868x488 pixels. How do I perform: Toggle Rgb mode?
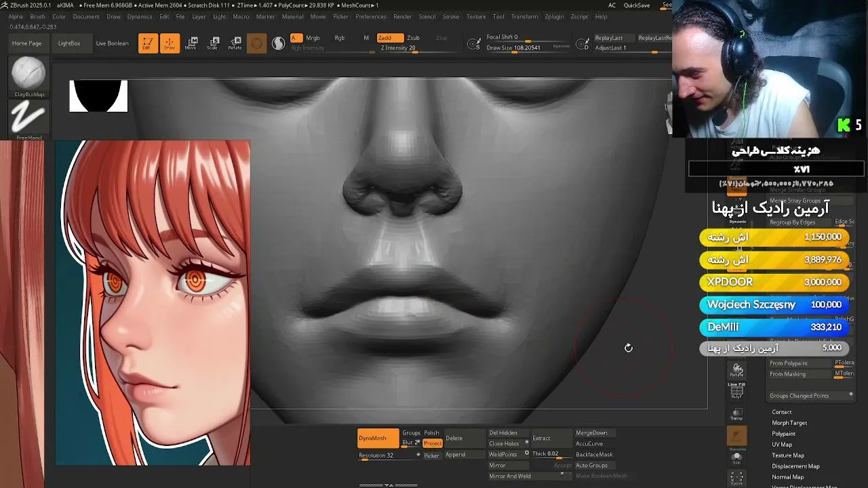[x=340, y=38]
